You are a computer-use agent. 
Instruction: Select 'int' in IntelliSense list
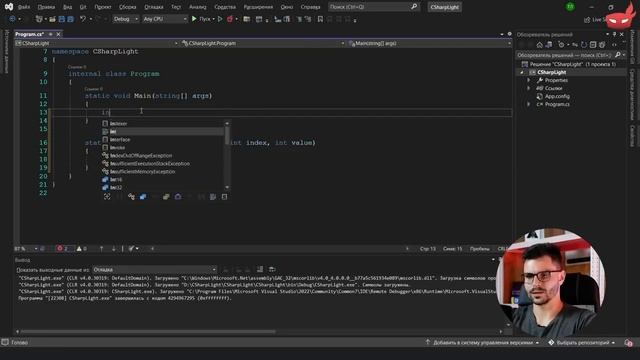tap(162, 131)
